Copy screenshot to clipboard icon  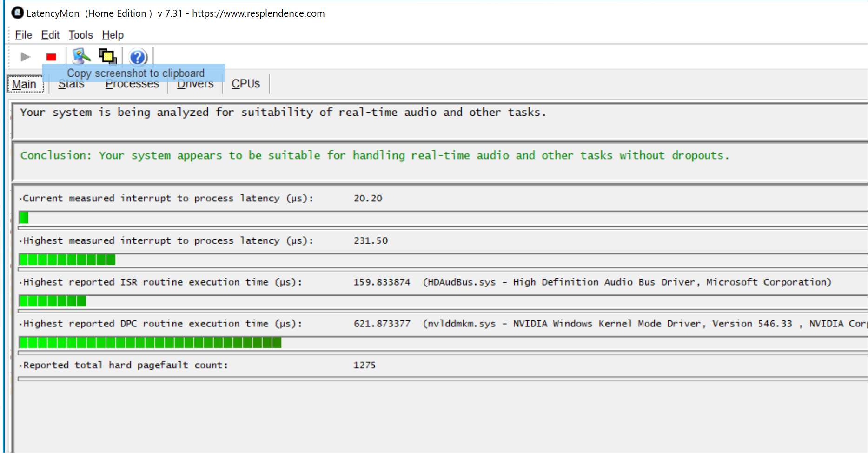click(108, 56)
